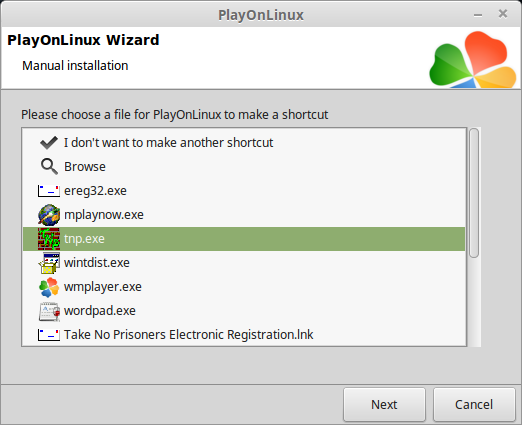
Task: Select the wmplayer.exe file name
Action: tap(103, 287)
